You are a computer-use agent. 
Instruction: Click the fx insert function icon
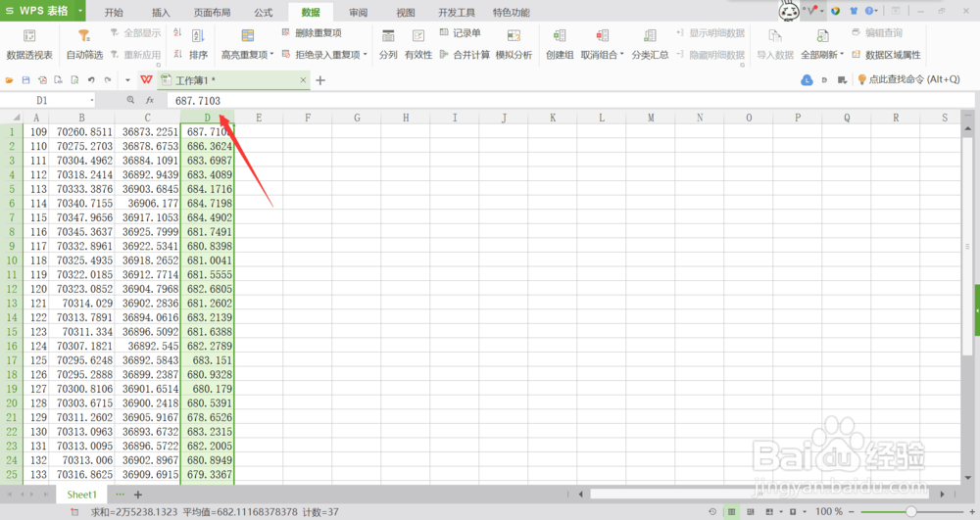coord(150,100)
